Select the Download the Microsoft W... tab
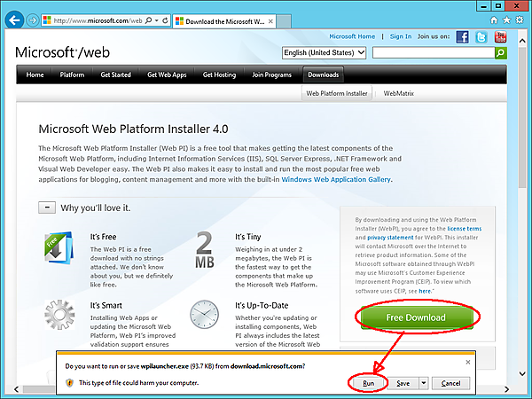Image resolution: width=532 pixels, height=399 pixels. (x=224, y=21)
